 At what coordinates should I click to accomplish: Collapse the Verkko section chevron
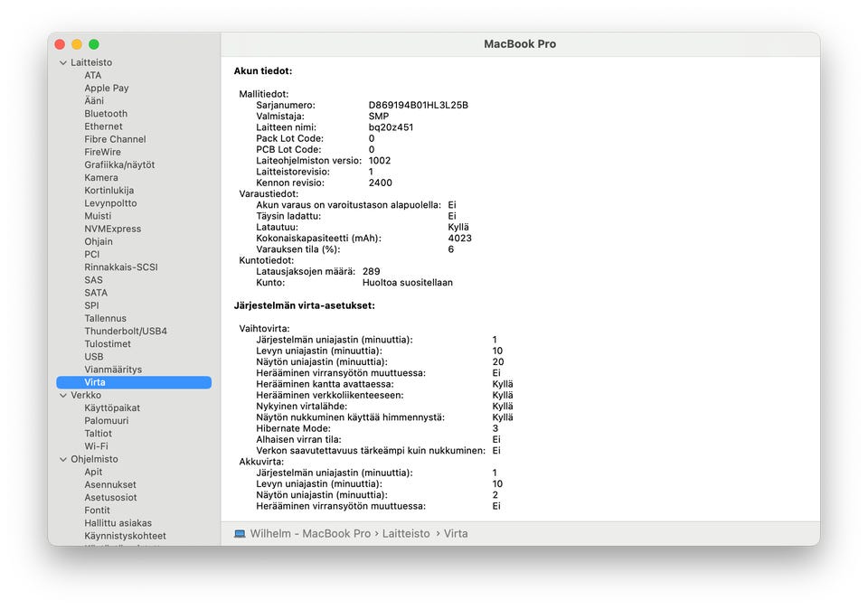pos(63,396)
